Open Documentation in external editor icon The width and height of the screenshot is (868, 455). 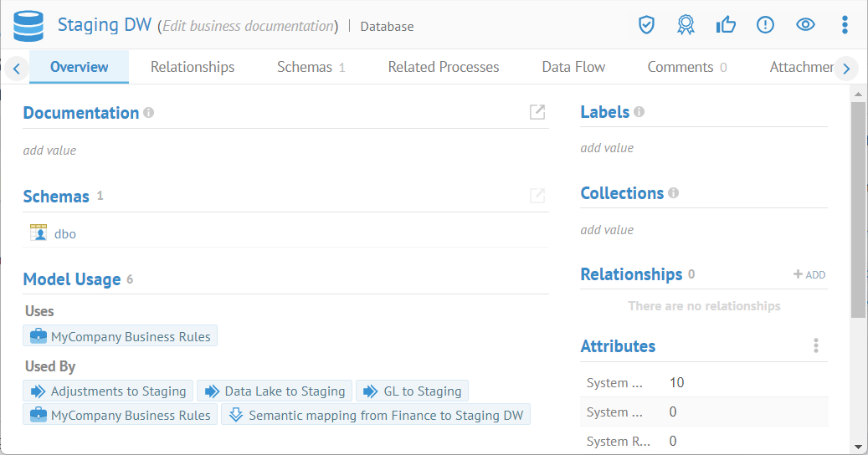coord(537,112)
